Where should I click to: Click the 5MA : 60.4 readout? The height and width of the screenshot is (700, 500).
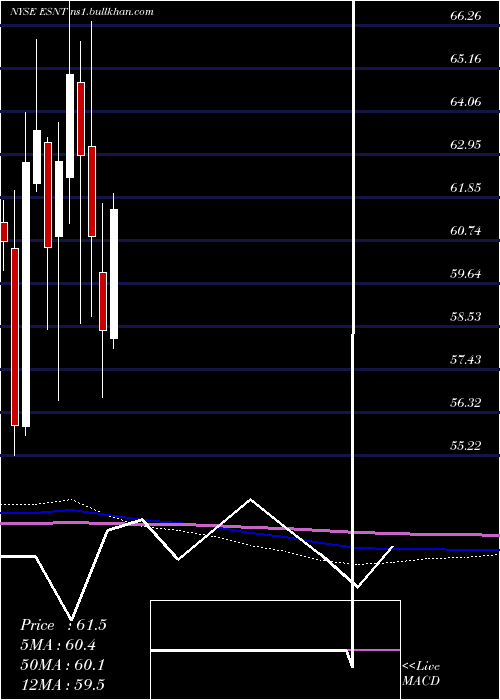pyautogui.click(x=58, y=645)
